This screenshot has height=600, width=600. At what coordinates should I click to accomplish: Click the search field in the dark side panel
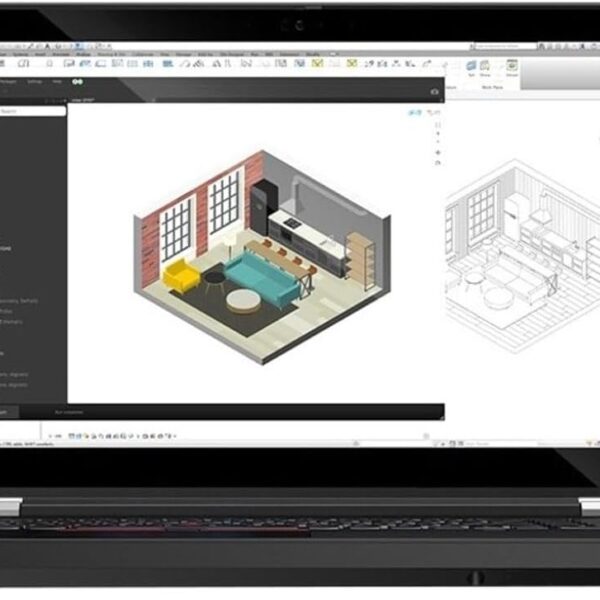click(33, 111)
